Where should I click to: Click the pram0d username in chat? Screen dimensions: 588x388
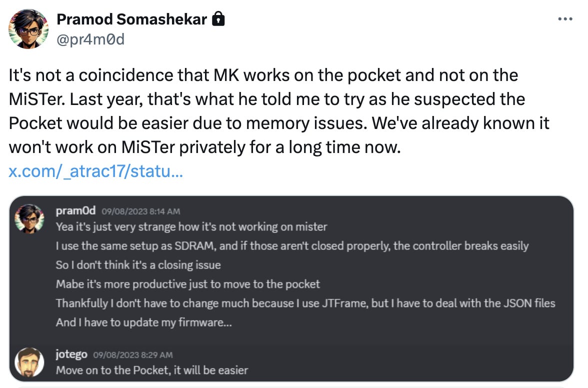click(x=76, y=210)
